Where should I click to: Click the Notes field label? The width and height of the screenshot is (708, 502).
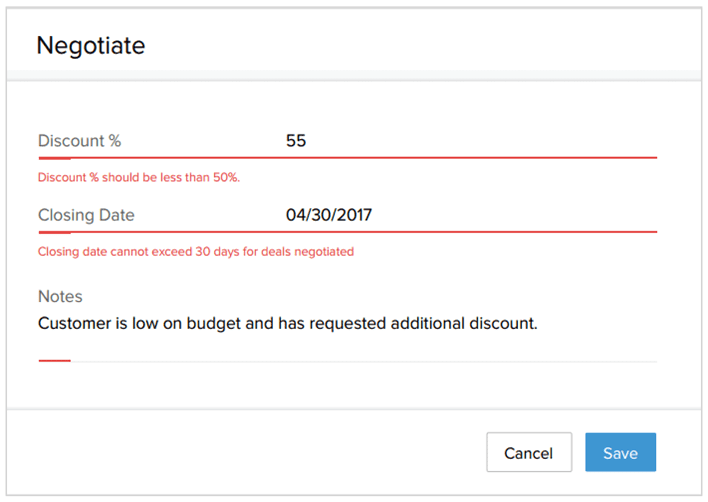60,297
